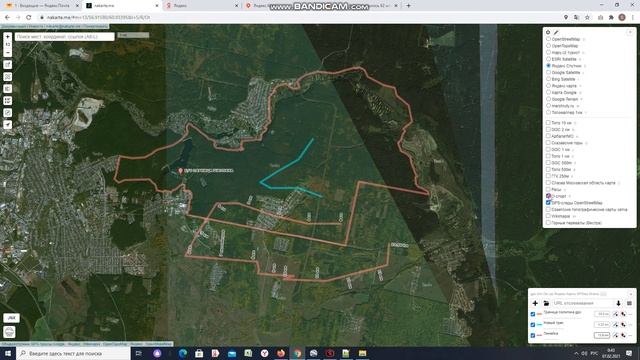
Task: Click the map search field
Action: pyautogui.click(x=64, y=37)
